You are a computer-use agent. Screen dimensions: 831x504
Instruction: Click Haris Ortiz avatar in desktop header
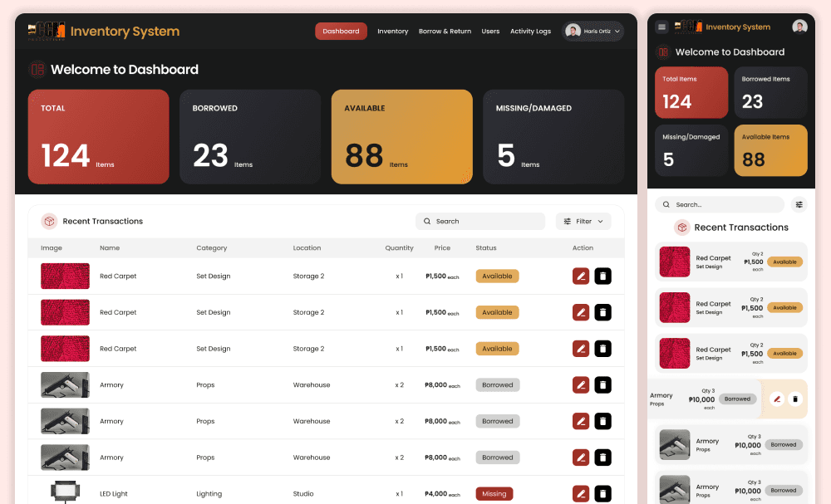tap(573, 31)
